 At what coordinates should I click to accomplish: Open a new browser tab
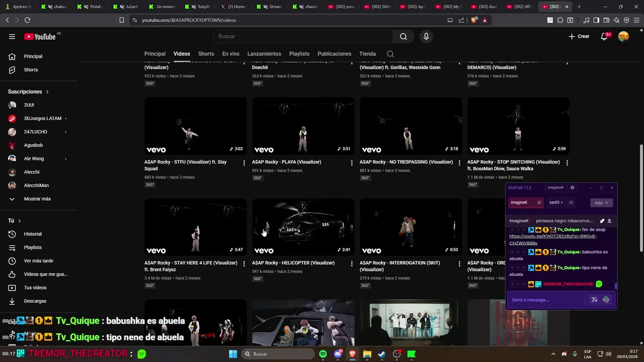pyautogui.click(x=579, y=7)
